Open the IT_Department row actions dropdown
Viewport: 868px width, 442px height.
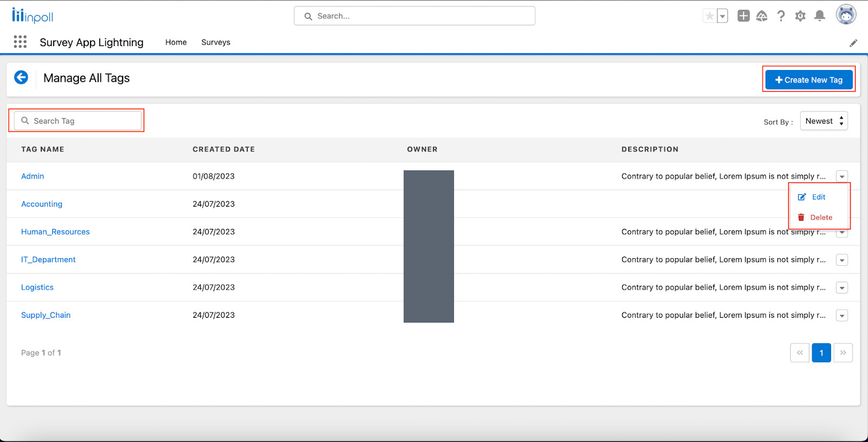point(842,260)
